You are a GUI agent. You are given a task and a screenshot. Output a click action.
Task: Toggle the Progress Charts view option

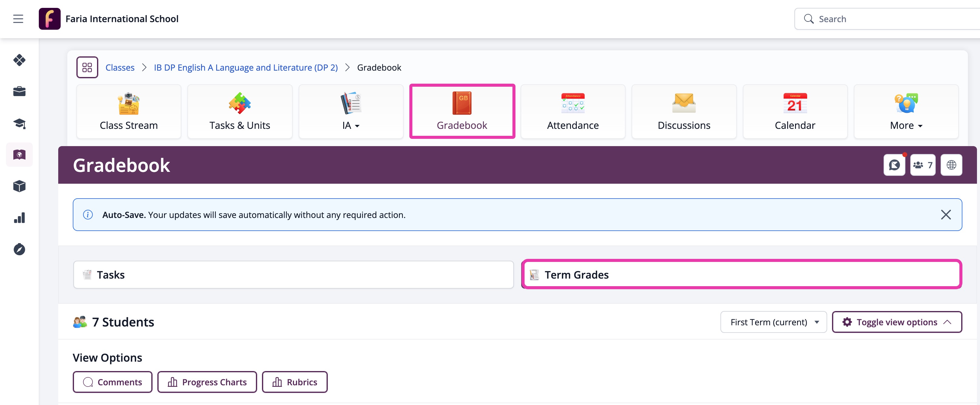(x=207, y=382)
